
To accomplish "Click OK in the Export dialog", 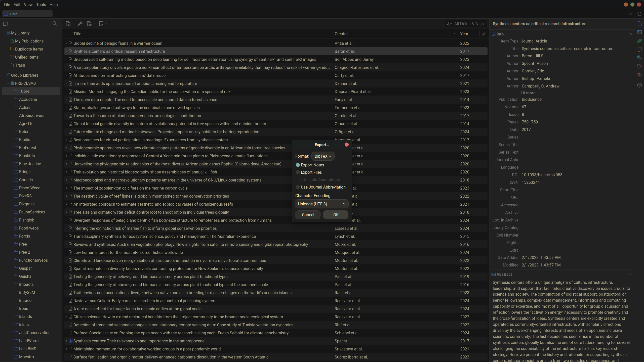I will tap(336, 215).
